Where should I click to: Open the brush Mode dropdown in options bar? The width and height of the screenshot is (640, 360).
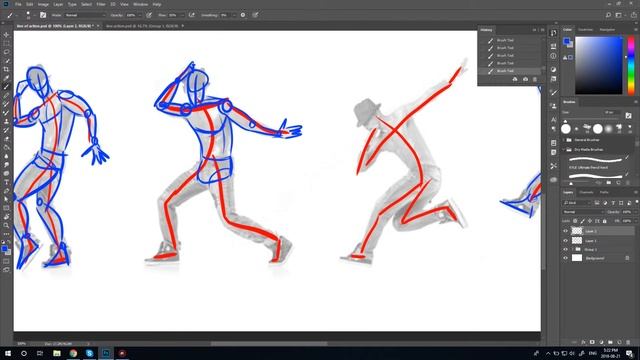click(85, 15)
